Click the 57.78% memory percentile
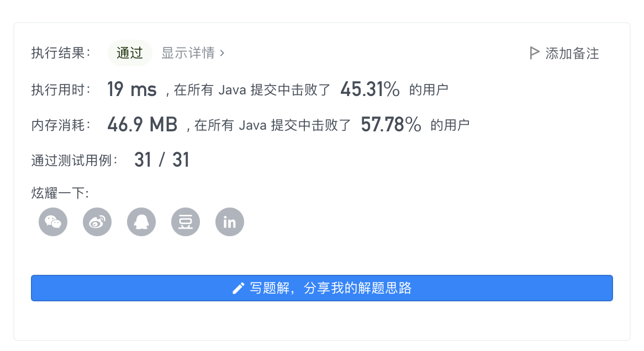Viewport: 644px width, 351px height. (x=390, y=125)
